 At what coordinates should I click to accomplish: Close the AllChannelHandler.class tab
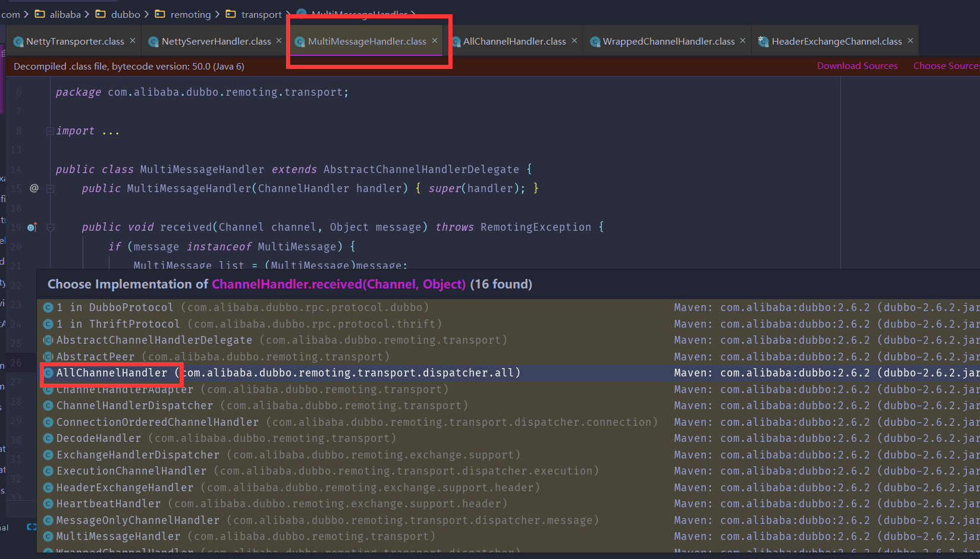(x=574, y=41)
